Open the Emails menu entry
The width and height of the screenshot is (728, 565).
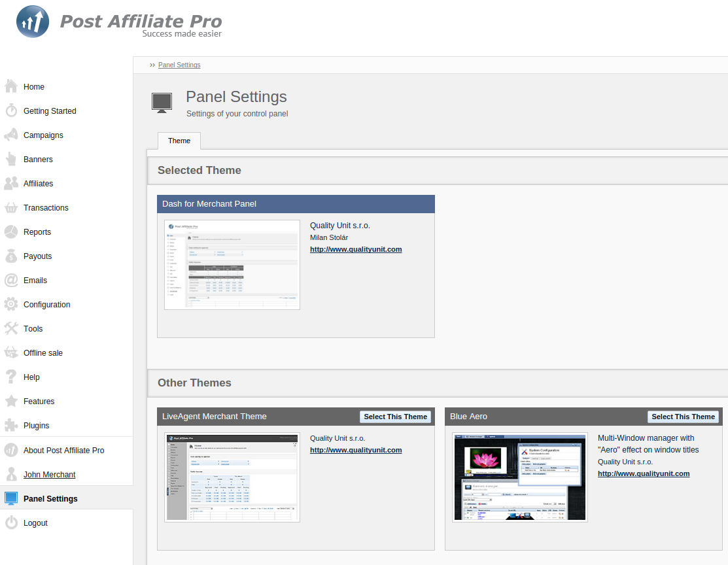pyautogui.click(x=35, y=280)
